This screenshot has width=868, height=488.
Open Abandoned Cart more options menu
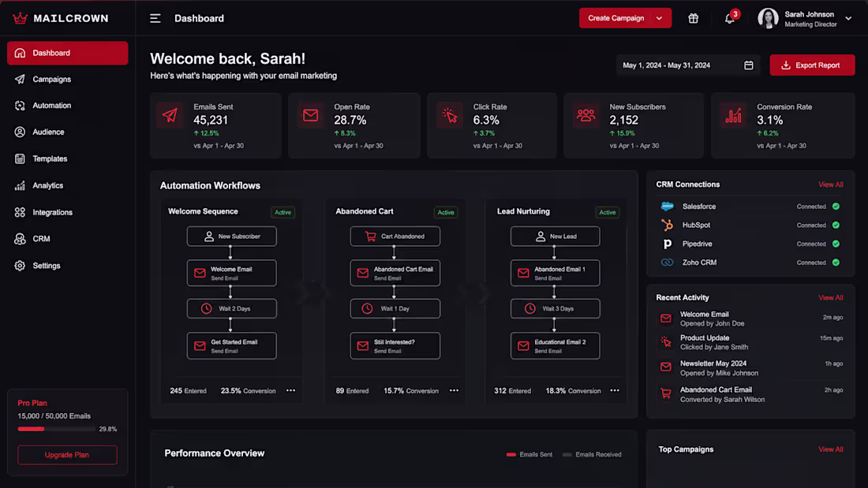[454, 390]
